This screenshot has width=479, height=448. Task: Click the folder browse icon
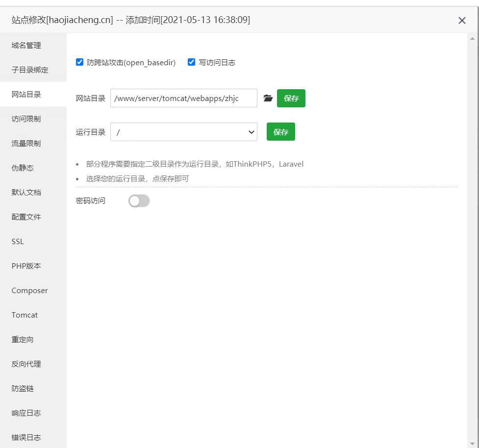268,98
